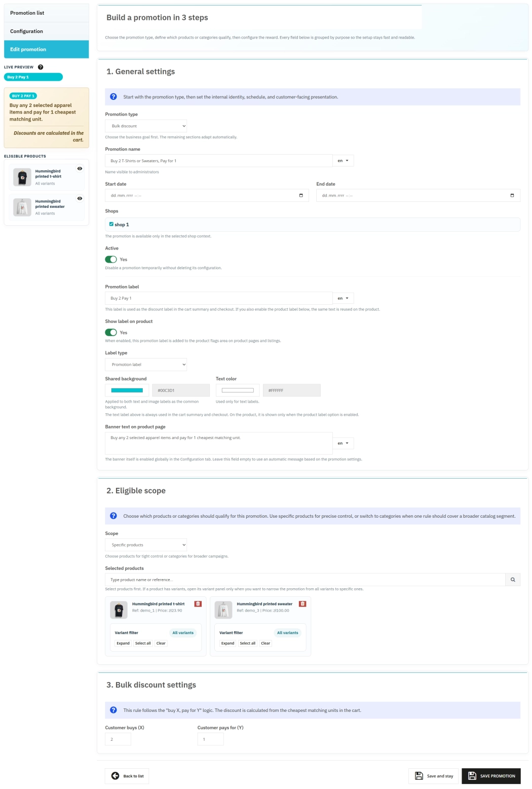Click the help icon in General settings banner
This screenshot has height=789, width=532.
pos(112,96)
